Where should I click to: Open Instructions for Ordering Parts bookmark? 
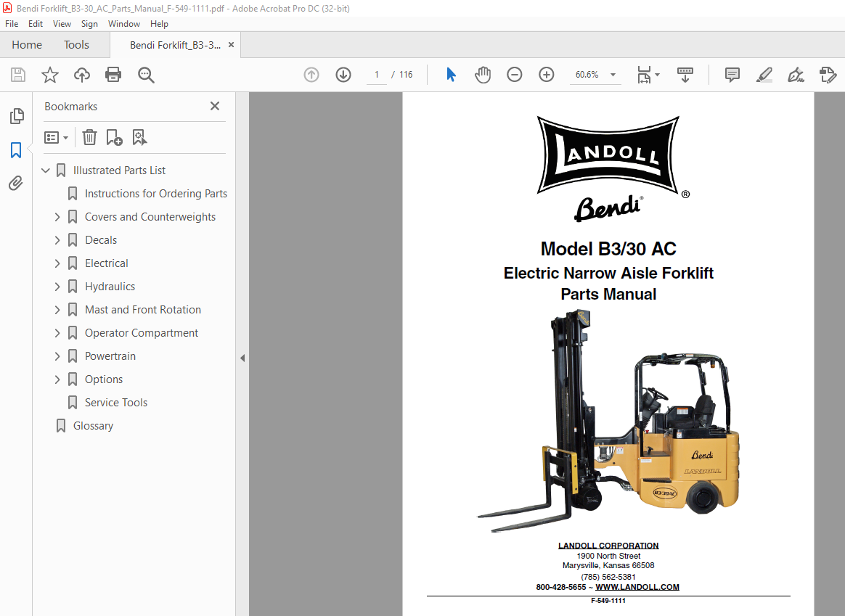tap(156, 193)
